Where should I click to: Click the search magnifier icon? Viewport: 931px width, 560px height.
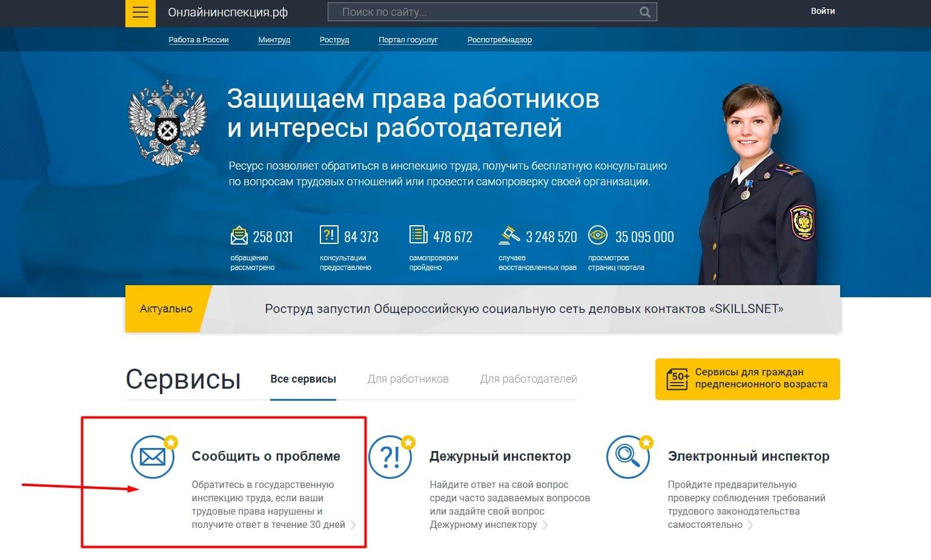point(645,12)
